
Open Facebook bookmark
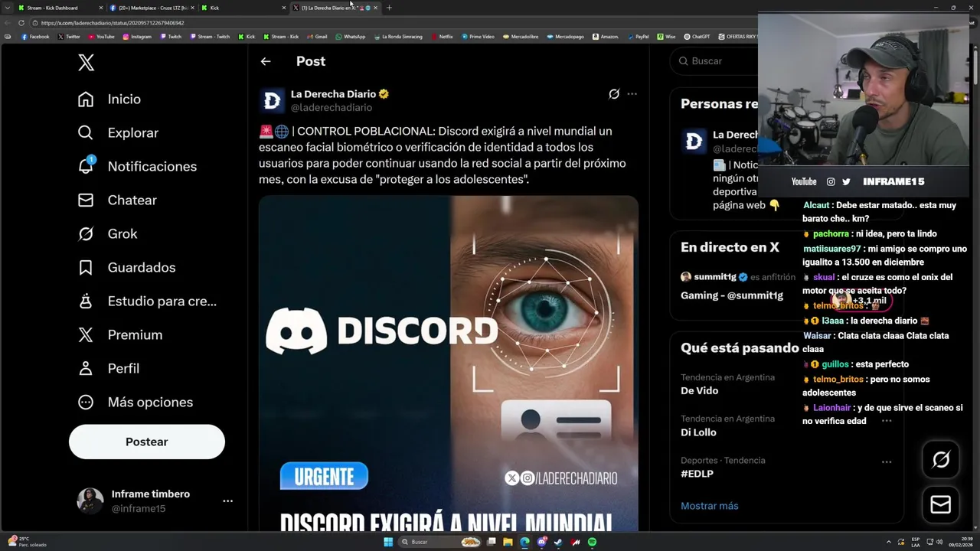pos(35,37)
